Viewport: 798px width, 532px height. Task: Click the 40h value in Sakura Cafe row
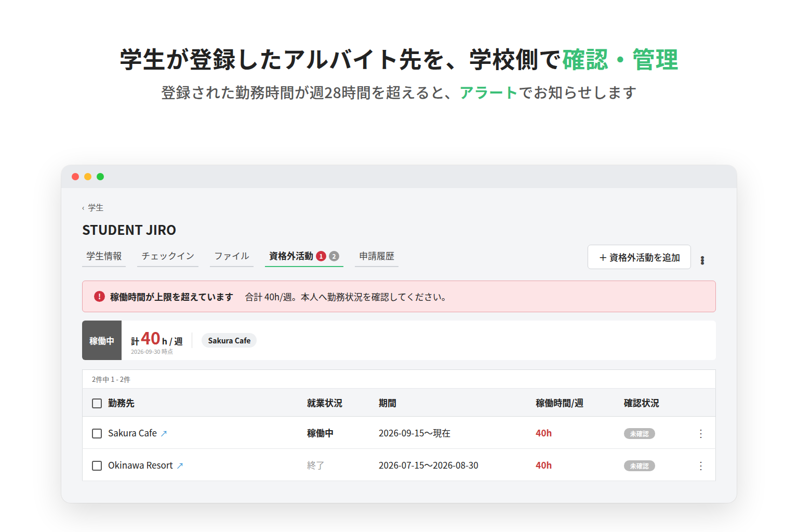544,433
